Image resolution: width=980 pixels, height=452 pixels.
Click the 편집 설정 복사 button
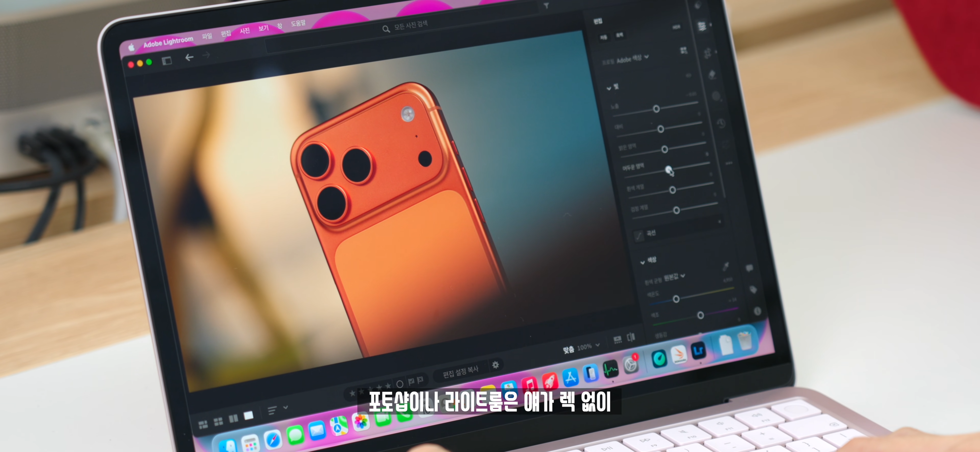pyautogui.click(x=460, y=372)
